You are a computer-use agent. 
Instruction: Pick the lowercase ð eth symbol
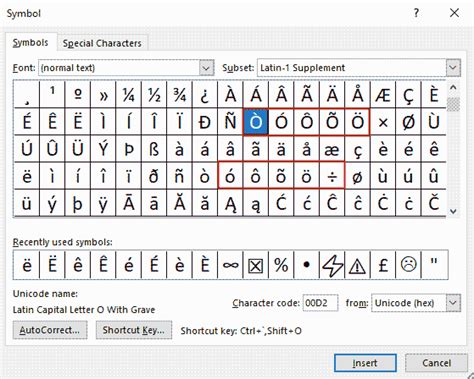154,176
